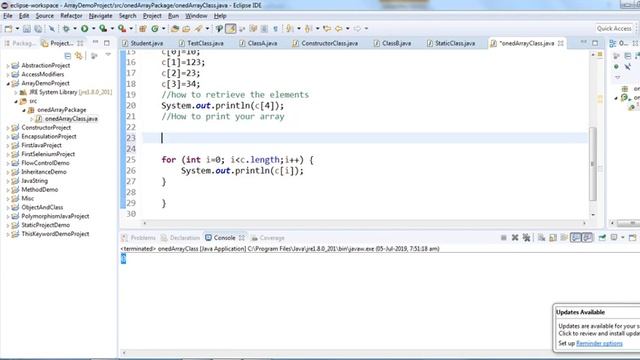This screenshot has width=640, height=360.
Task: Click the New Java Class icon
Action: pyautogui.click(x=155, y=29)
